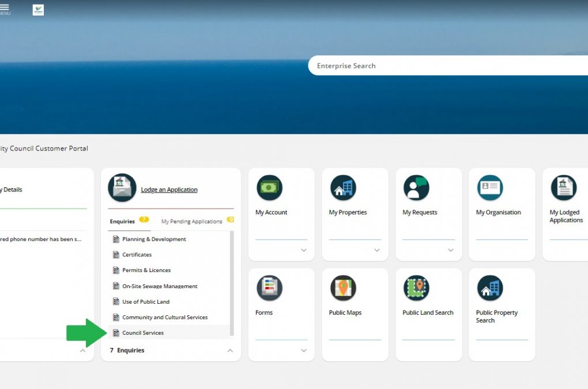This screenshot has height=389, width=588.
Task: Expand the Forms tile chevron
Action: tap(304, 350)
